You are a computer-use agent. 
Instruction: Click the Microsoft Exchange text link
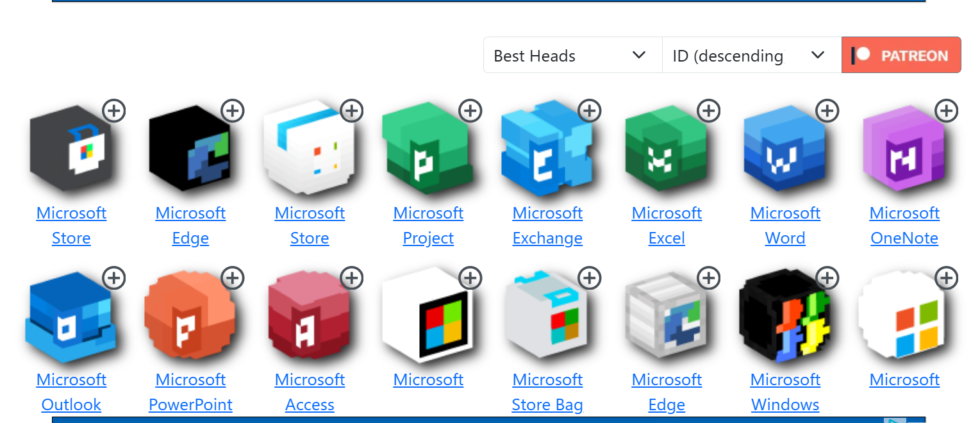547,226
